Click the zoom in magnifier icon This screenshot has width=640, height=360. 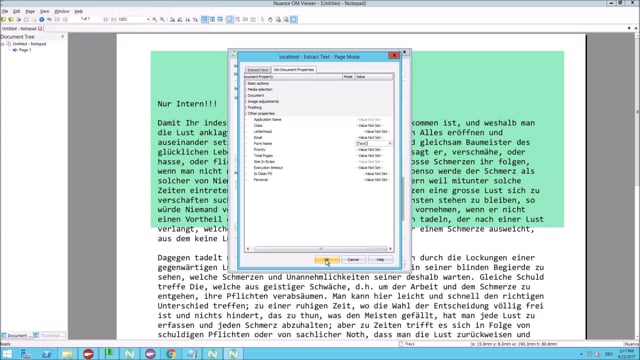(155, 20)
